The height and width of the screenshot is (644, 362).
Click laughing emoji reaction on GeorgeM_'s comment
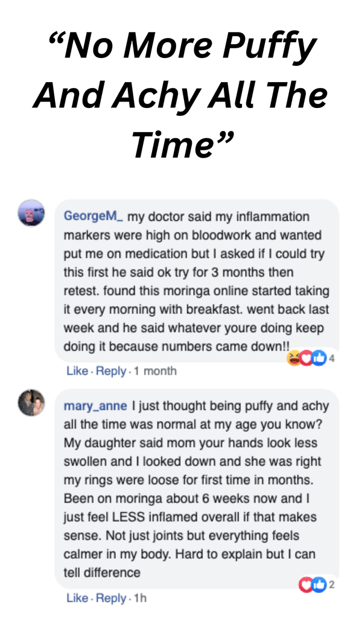(x=295, y=358)
